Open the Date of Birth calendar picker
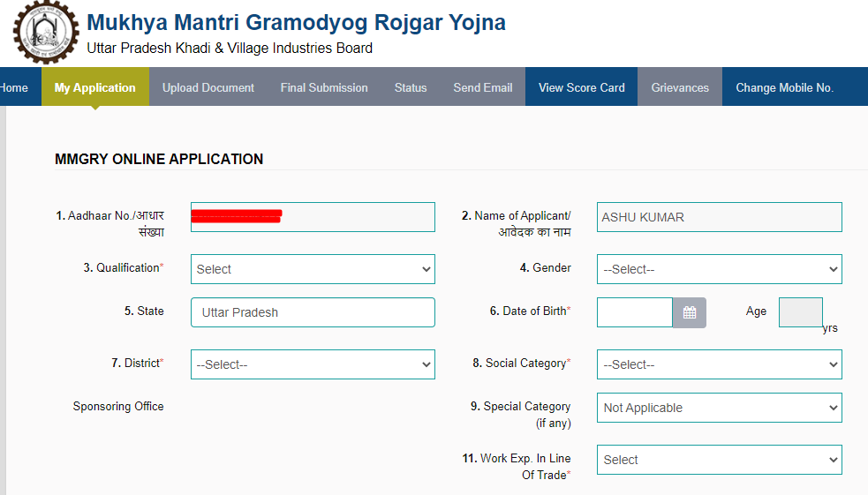Image resolution: width=868 pixels, height=495 pixels. (x=690, y=312)
